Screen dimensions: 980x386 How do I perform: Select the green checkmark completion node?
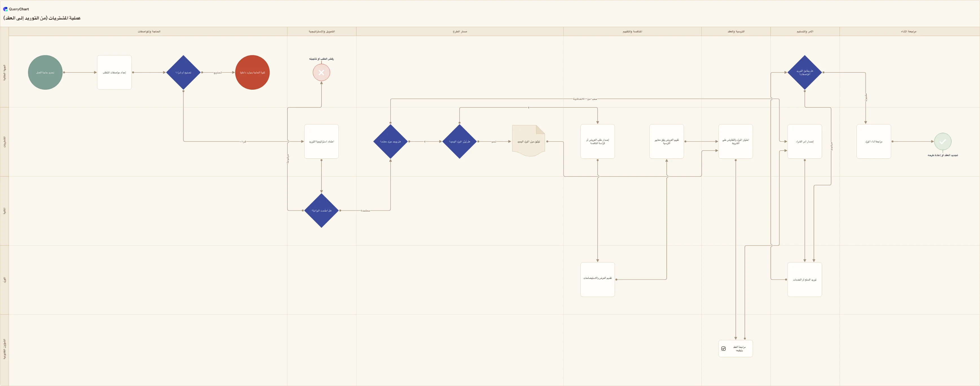point(943,142)
